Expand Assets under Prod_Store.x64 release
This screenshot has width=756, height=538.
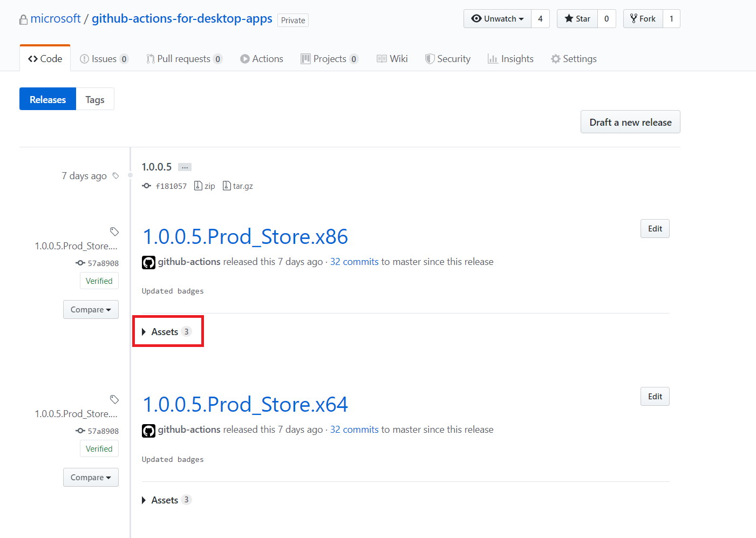pos(167,500)
